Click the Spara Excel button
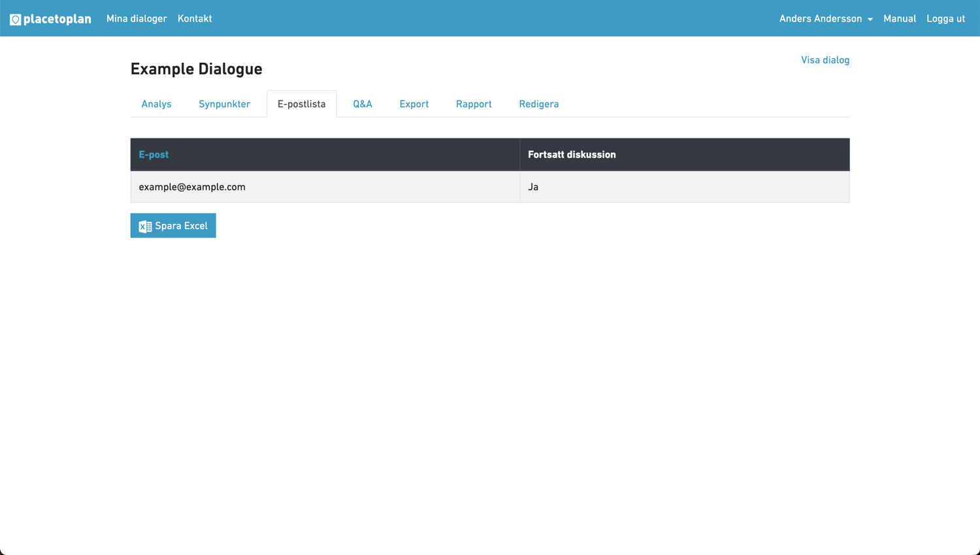The height and width of the screenshot is (555, 980). point(172,225)
